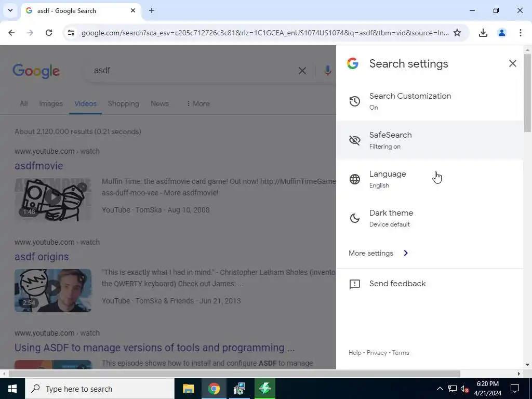Click the Send feedback icon

354,284
